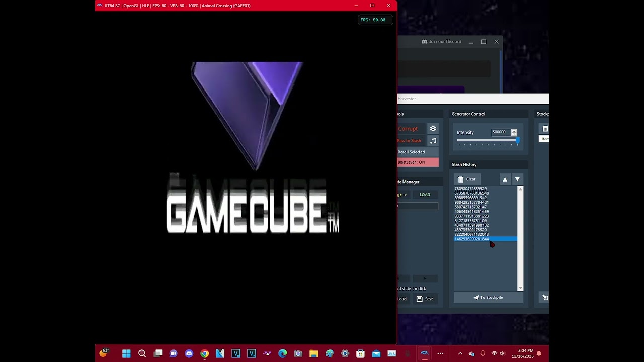Image resolution: width=644 pixels, height=362 pixels.
Task: Open Wi-Fi network settings in tray
Action: coord(494,354)
